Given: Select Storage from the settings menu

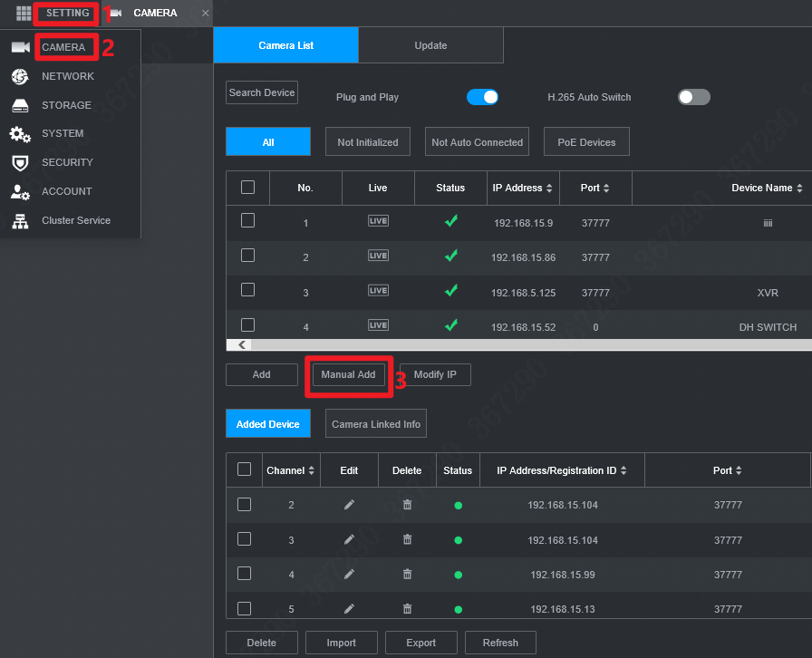Looking at the screenshot, I should click(66, 105).
